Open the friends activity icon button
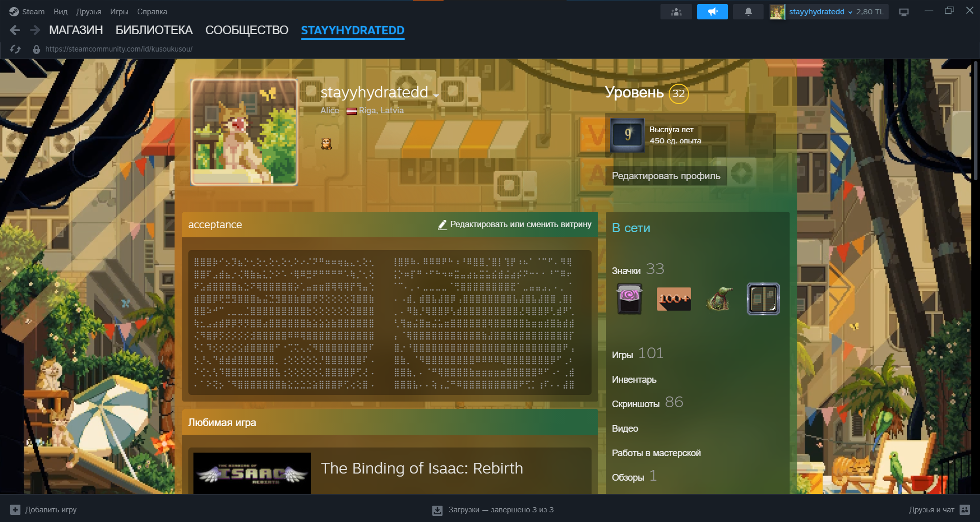Viewport: 980px width, 522px height. point(676,12)
